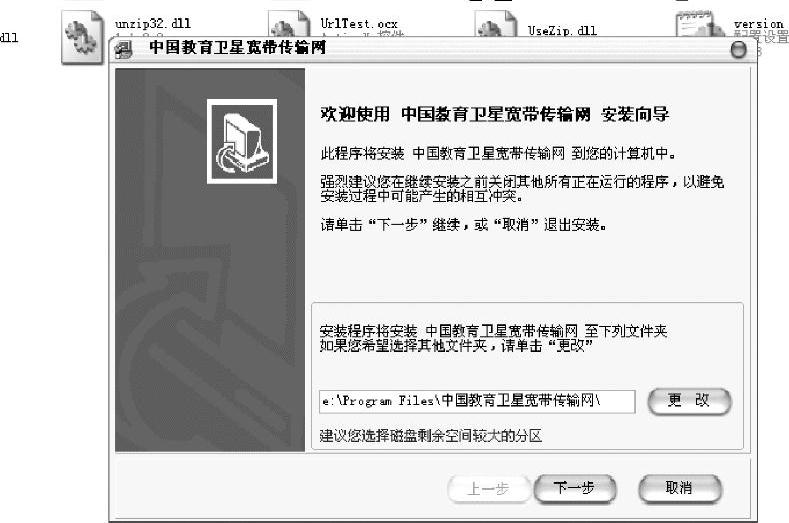789x523 pixels.
Task: Close the installer with round title button
Action: pos(738,49)
